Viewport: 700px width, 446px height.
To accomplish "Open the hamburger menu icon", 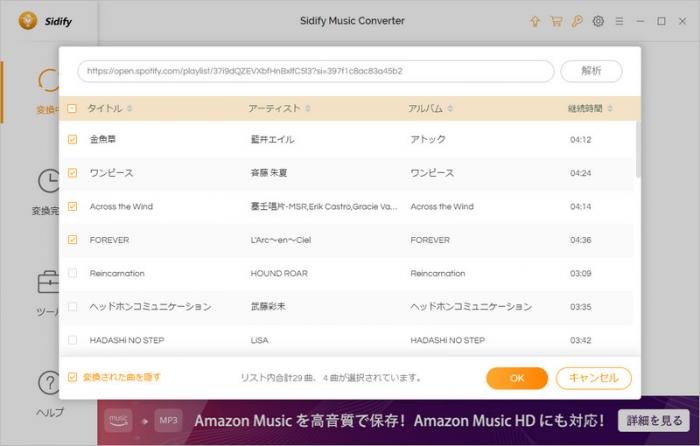I will click(x=619, y=21).
